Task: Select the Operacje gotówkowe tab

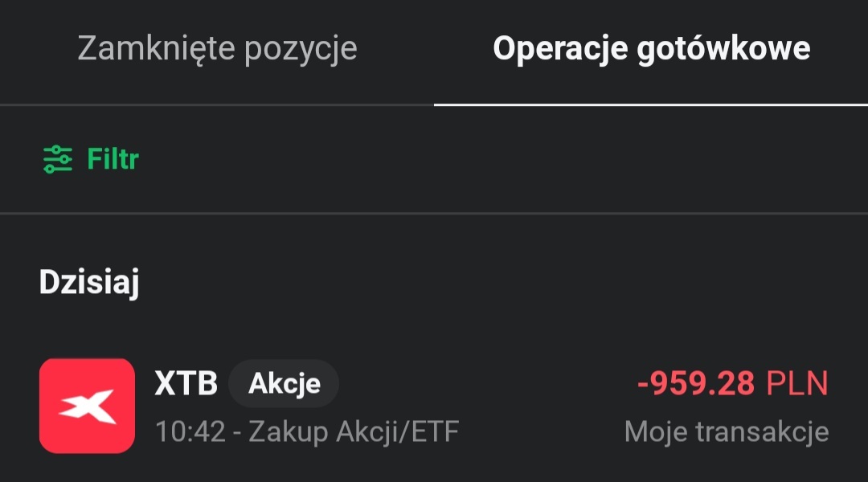Action: coord(651,49)
